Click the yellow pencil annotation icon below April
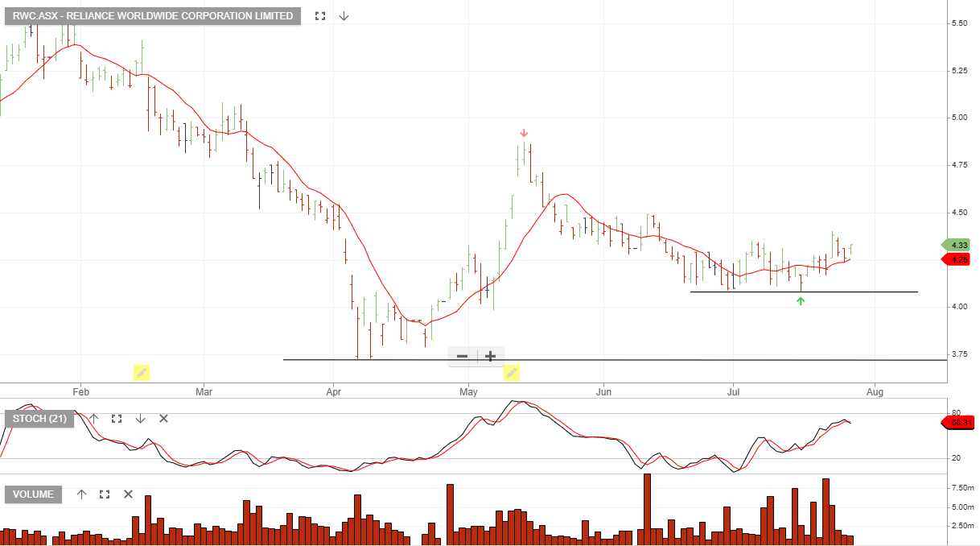Viewport: 980px width, 546px height. (x=142, y=373)
